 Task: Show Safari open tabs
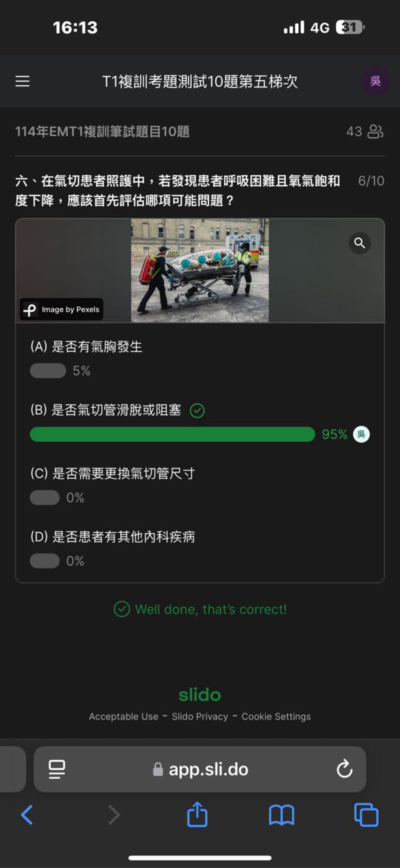click(x=366, y=815)
